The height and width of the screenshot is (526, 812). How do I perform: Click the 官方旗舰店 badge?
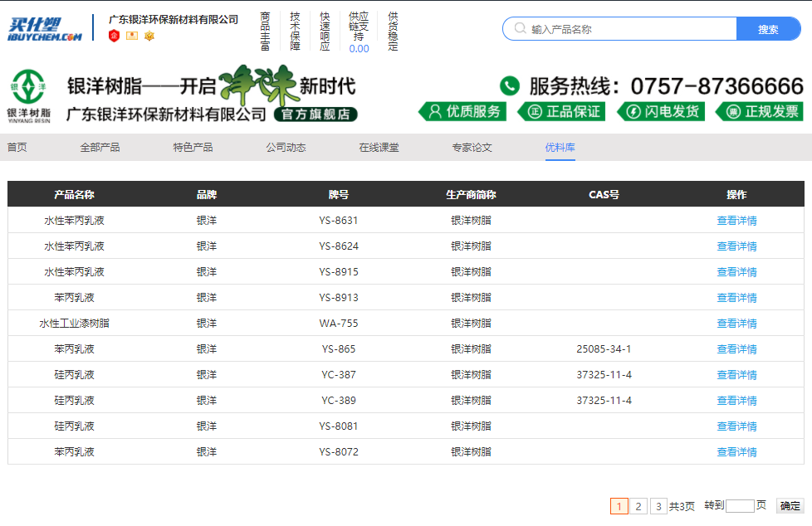coord(316,114)
